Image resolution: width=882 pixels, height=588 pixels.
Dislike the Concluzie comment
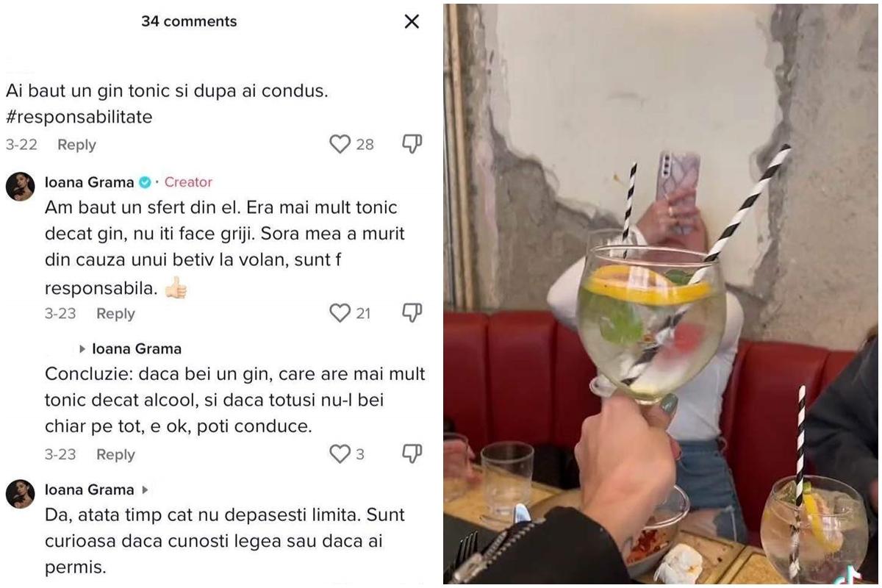point(412,454)
